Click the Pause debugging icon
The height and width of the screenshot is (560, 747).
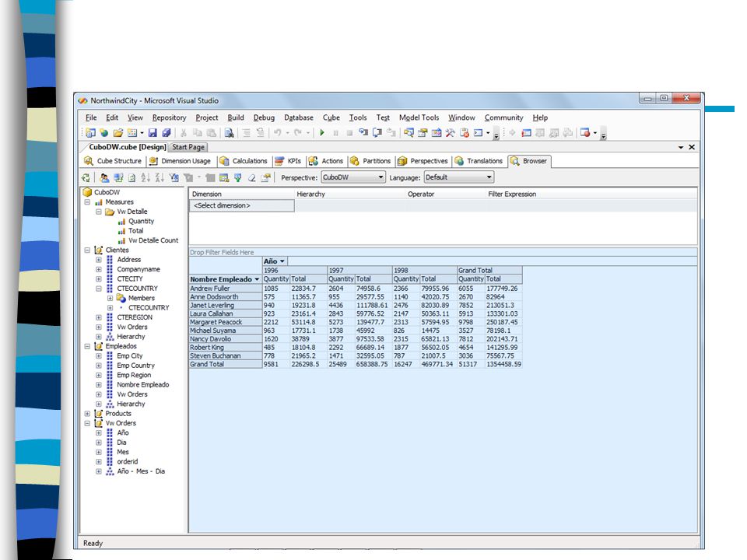336,133
